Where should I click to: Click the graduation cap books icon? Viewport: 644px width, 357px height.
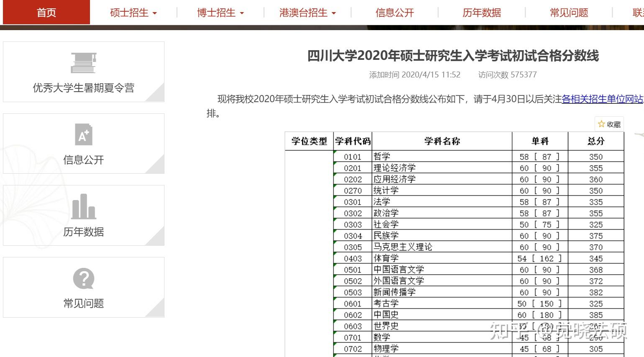84,63
